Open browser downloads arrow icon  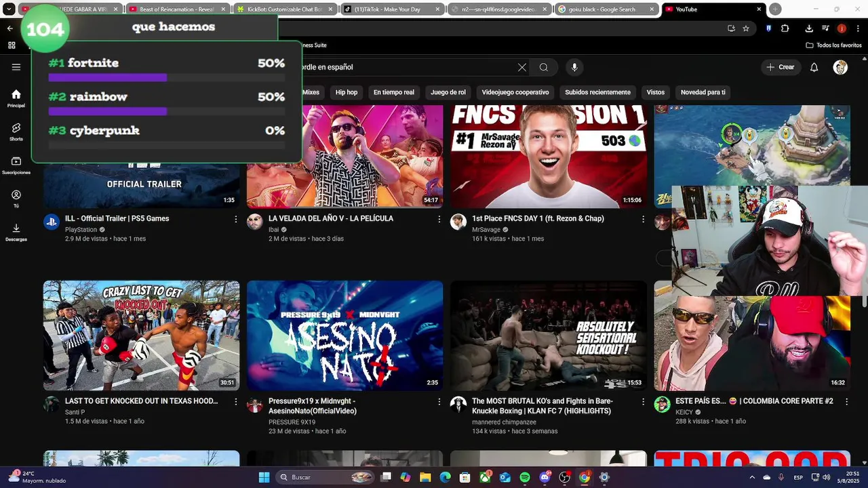(x=809, y=28)
